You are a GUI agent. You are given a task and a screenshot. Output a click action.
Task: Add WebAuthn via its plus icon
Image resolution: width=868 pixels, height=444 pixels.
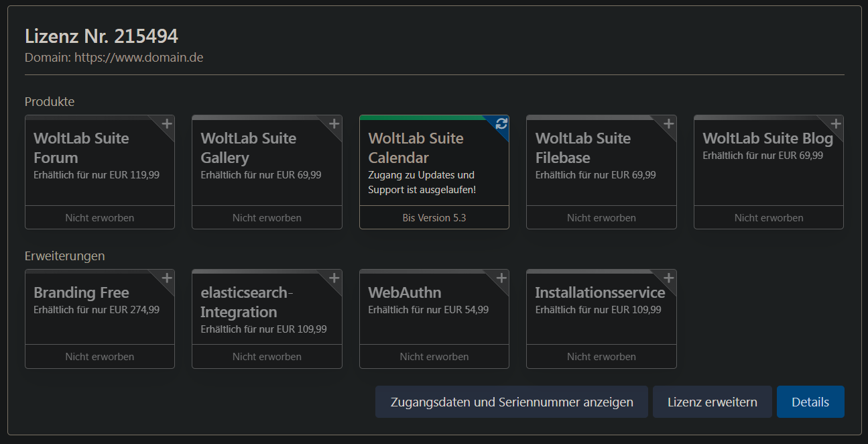tap(501, 278)
